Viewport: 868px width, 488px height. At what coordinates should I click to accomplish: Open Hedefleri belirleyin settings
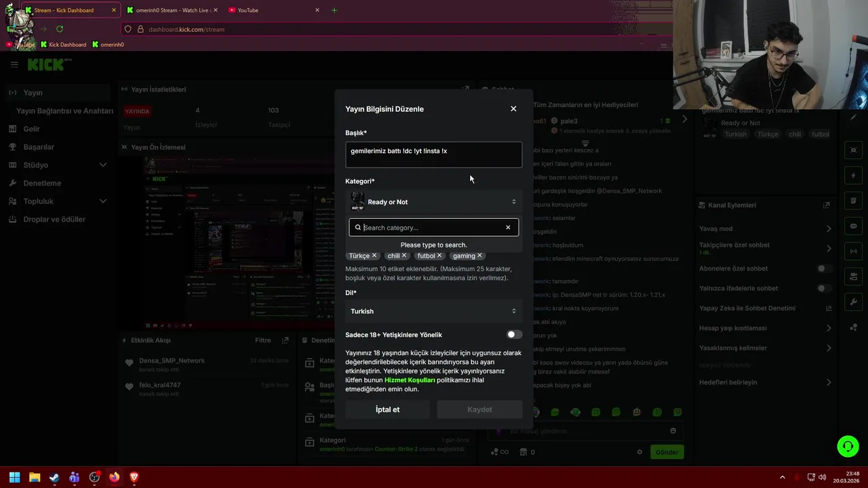click(x=765, y=382)
